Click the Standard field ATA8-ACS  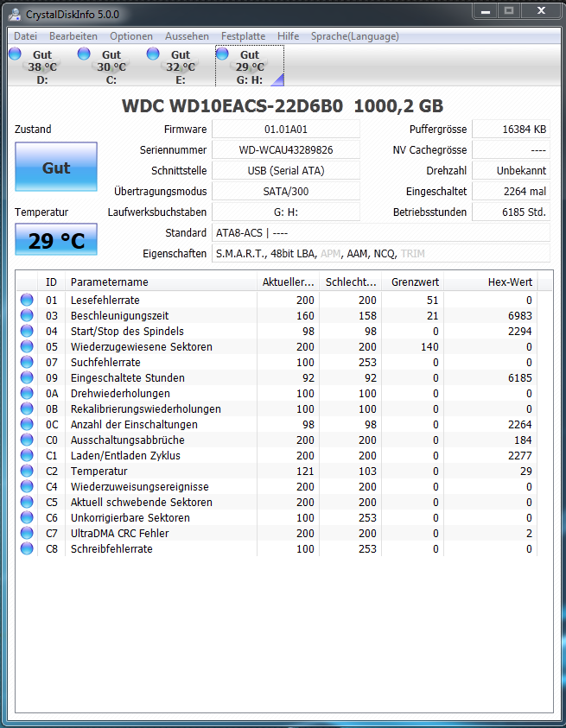381,232
